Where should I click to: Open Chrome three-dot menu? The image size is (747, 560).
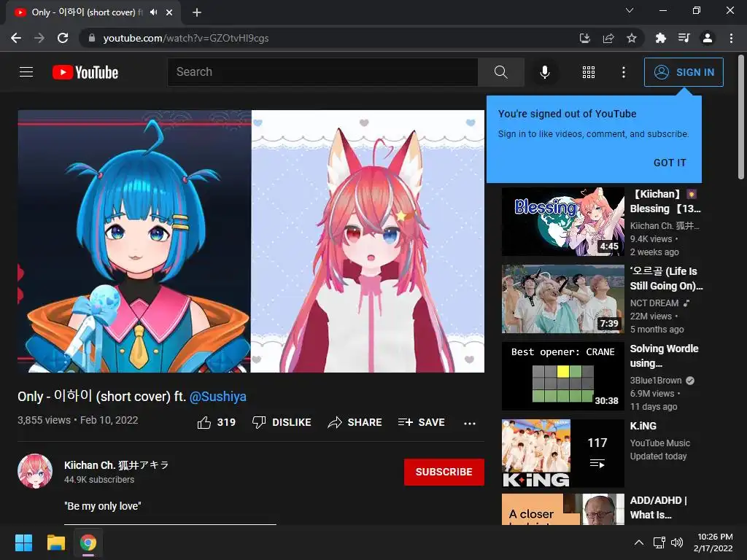tap(731, 38)
